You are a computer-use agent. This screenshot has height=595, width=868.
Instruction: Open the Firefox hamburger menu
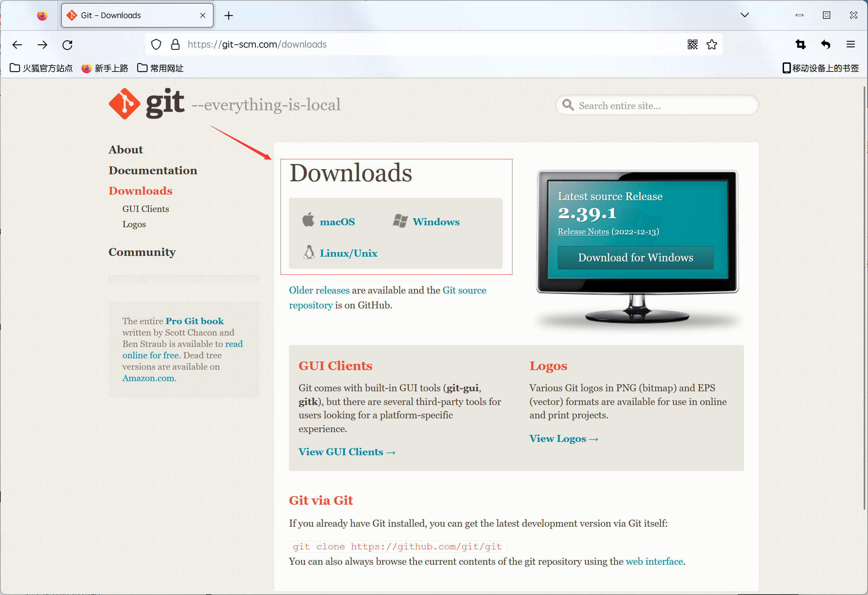pyautogui.click(x=851, y=45)
